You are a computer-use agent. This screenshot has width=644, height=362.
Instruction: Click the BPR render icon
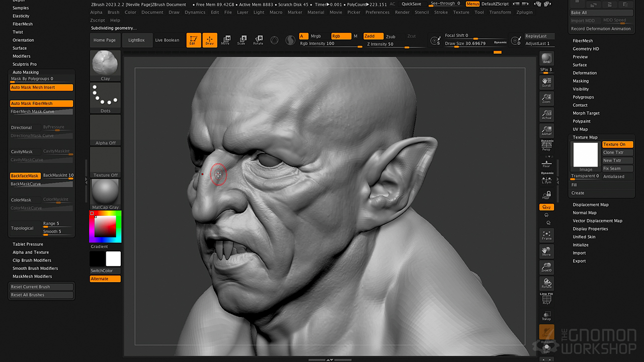[546, 59]
